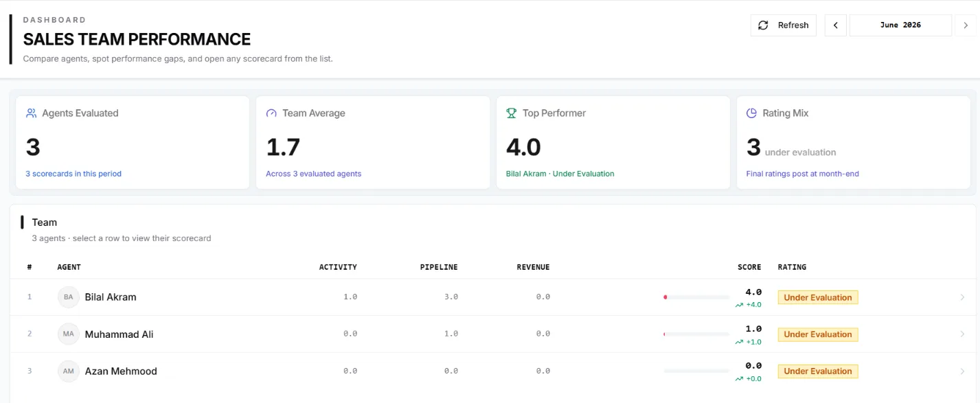Click Bilal Akram's pipeline value 3.0

pos(451,297)
